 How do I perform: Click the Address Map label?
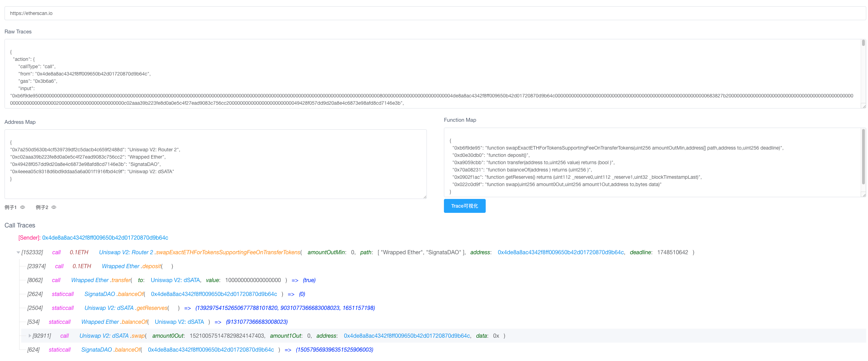(x=20, y=122)
